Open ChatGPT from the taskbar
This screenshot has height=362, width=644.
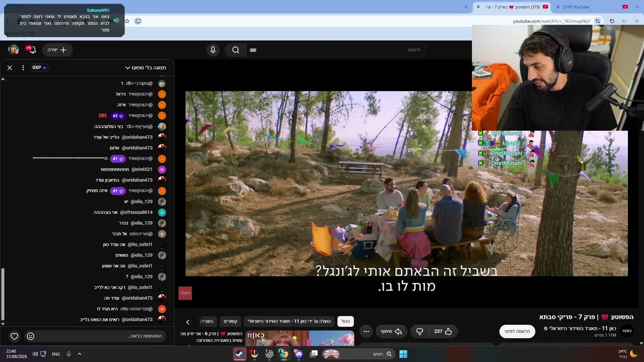coord(269,354)
